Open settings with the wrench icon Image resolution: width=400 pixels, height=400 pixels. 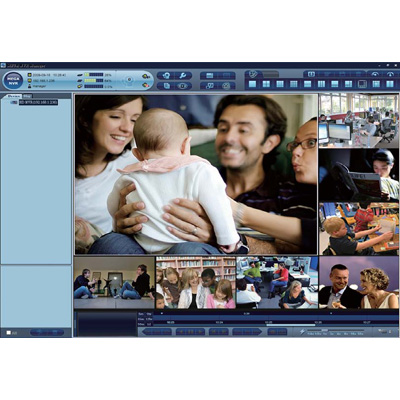coord(183,76)
